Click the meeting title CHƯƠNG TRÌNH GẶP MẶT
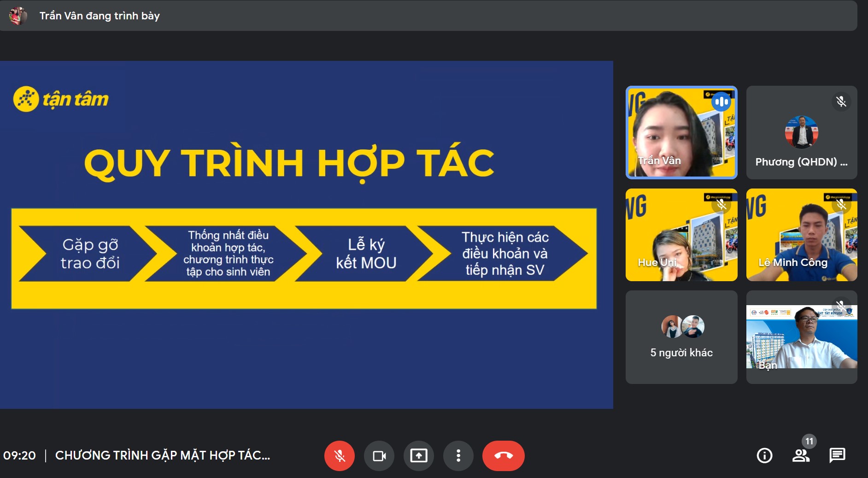868x478 pixels. click(162, 455)
